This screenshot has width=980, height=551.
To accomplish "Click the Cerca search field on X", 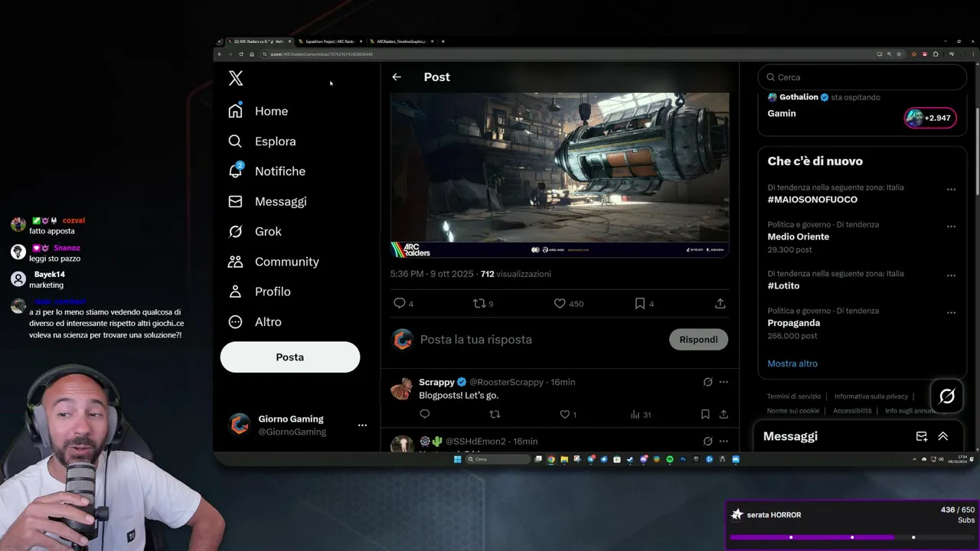I will click(862, 77).
